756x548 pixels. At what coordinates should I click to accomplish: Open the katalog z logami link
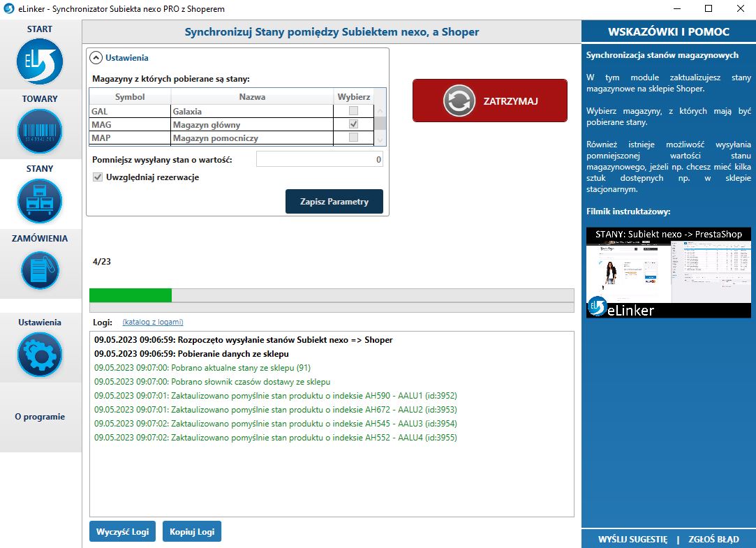(x=153, y=322)
